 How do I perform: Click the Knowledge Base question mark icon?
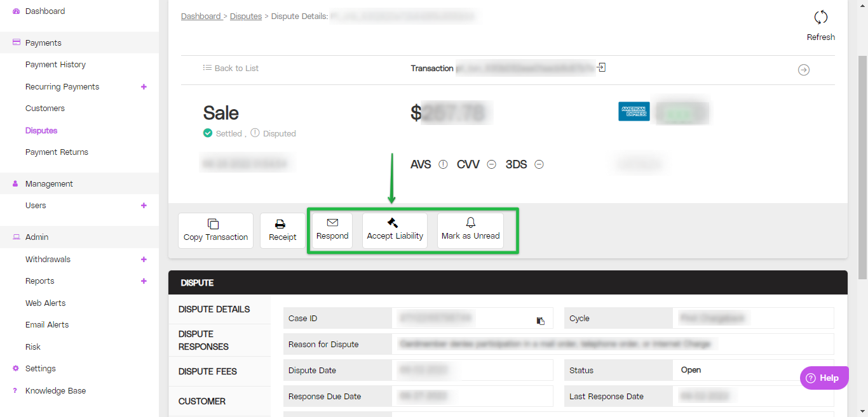[x=15, y=390]
